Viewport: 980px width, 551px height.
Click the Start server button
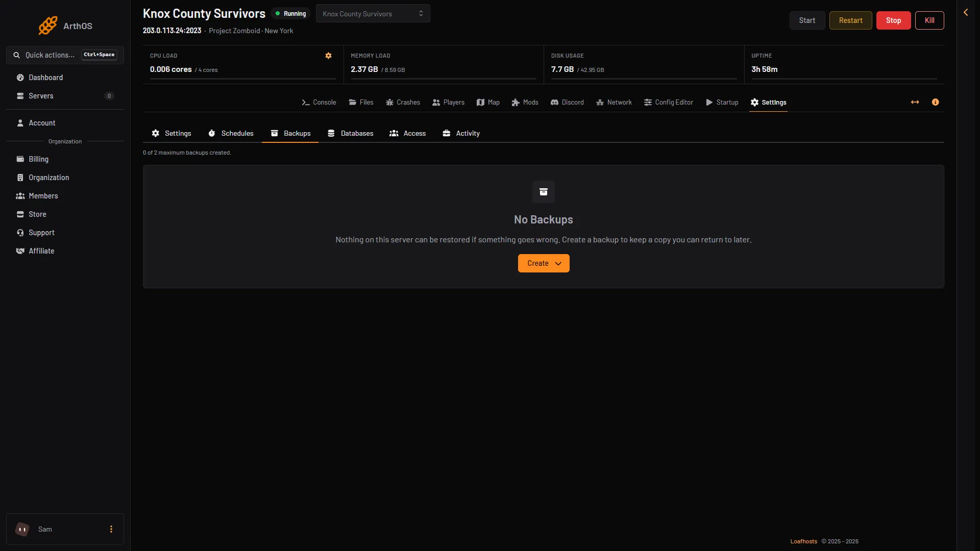point(807,20)
